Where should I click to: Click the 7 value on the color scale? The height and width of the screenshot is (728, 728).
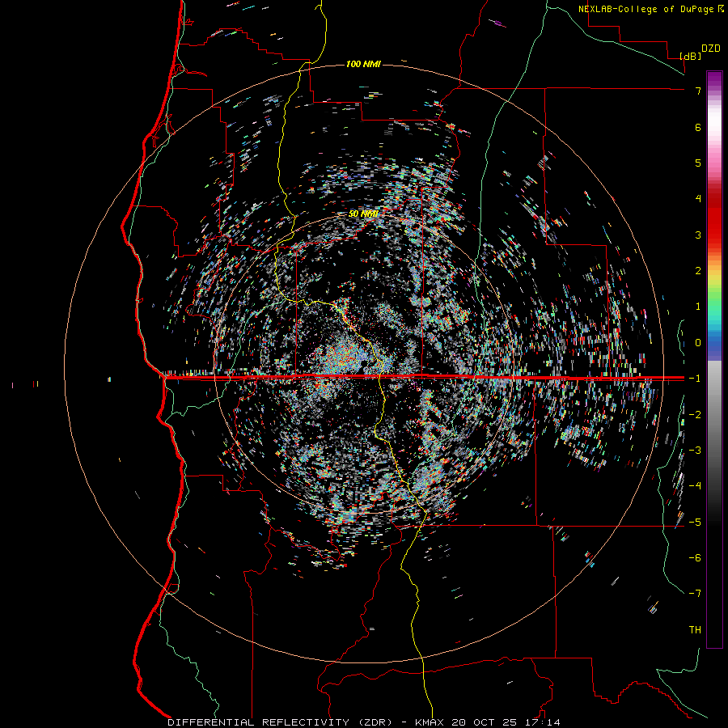(698, 91)
